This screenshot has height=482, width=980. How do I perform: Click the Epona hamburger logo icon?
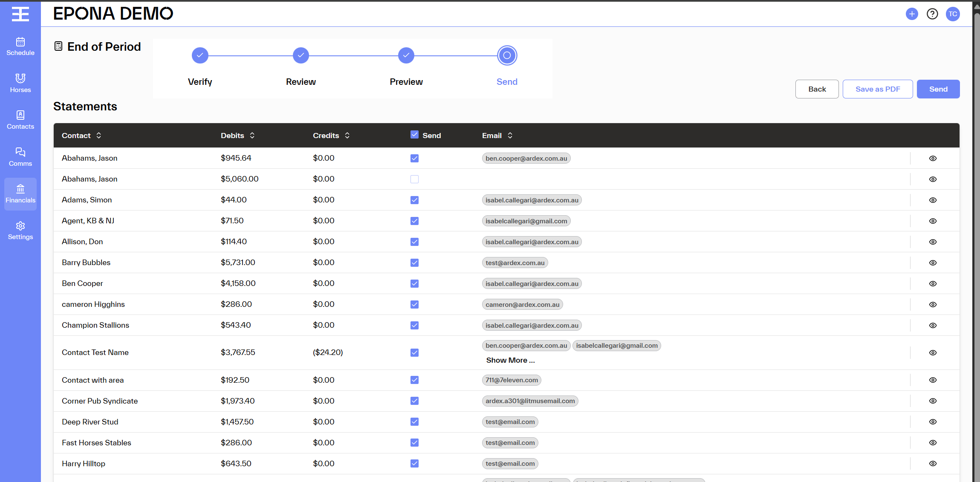pos(20,14)
